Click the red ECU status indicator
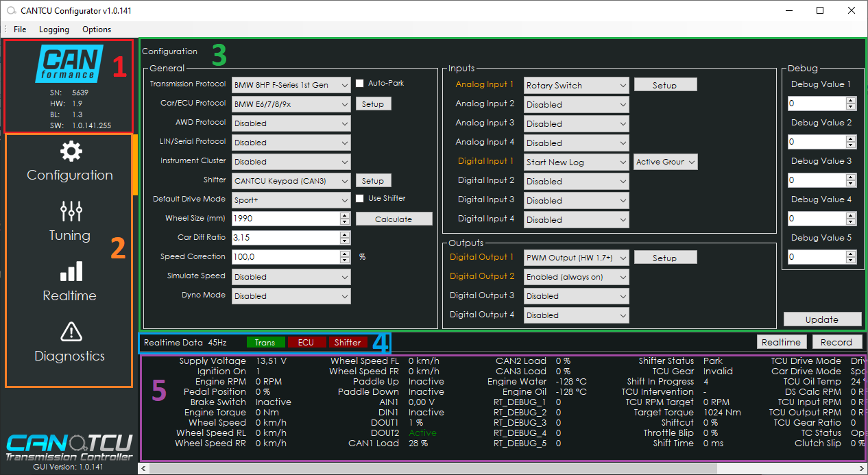 (x=305, y=343)
